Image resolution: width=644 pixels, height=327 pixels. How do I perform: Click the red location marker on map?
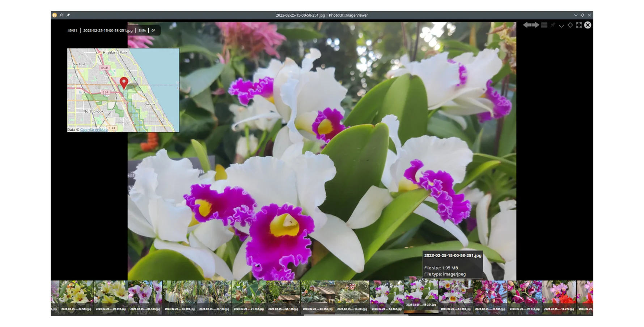pos(124,82)
